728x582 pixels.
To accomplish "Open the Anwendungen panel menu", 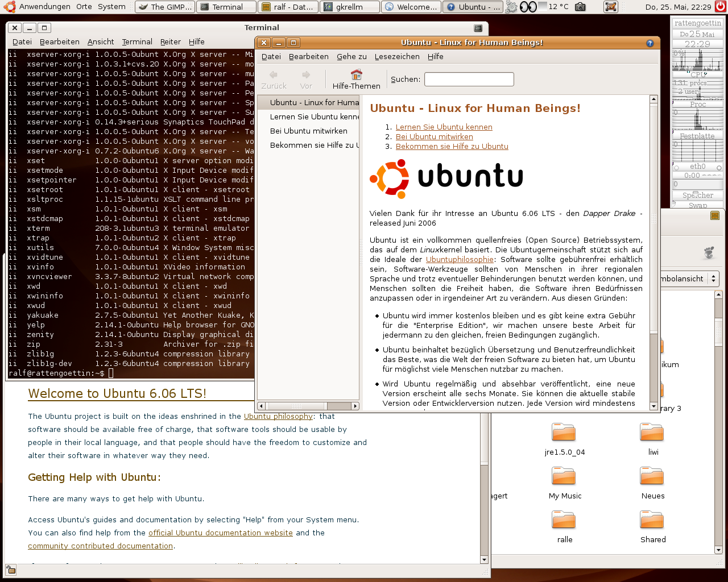I will click(x=45, y=7).
